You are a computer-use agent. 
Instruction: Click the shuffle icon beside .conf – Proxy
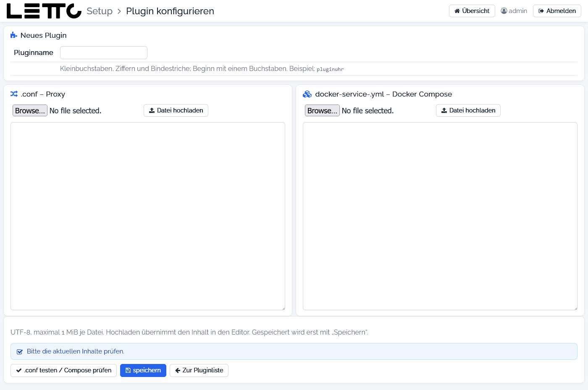click(14, 94)
